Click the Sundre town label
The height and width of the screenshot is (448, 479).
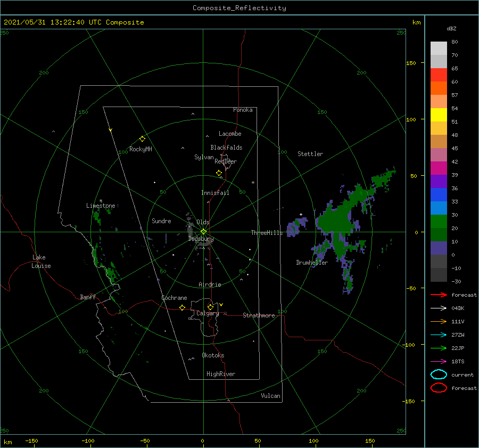click(161, 221)
